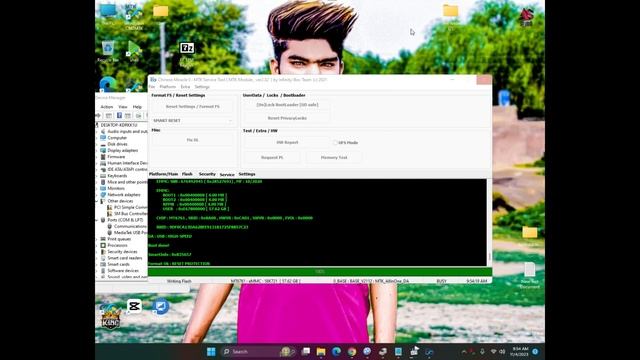This screenshot has height=360, width=640.
Task: Open Task View from taskbar
Action: tap(306, 351)
